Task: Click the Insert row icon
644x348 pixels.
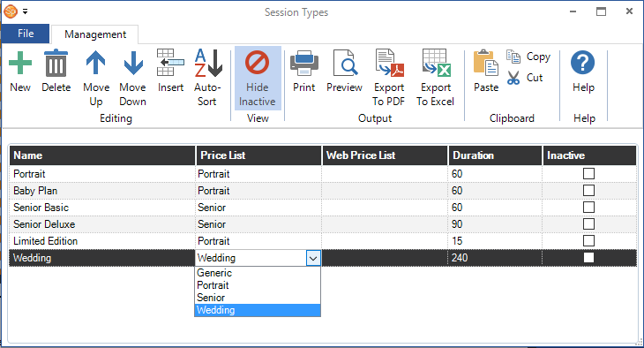Action: point(170,63)
